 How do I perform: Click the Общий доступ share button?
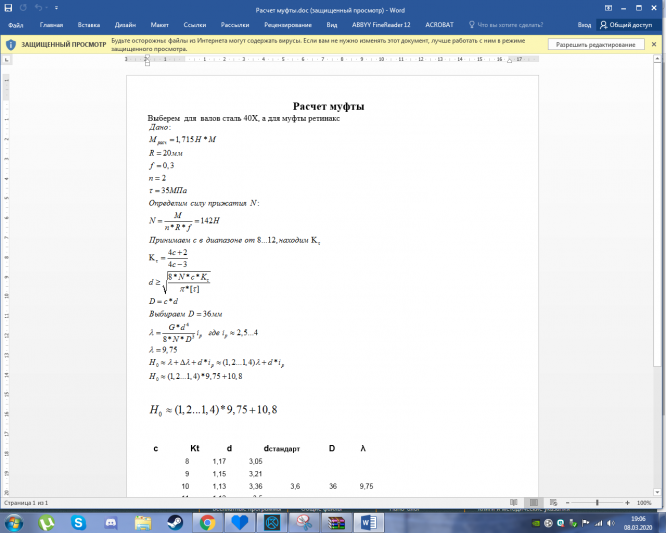tap(626, 25)
